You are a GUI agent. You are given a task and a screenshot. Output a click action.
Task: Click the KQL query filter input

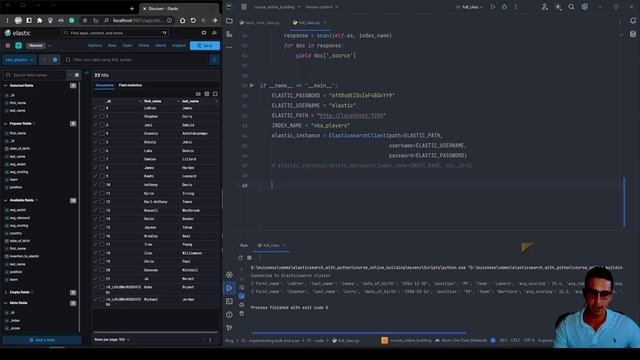click(x=136, y=60)
